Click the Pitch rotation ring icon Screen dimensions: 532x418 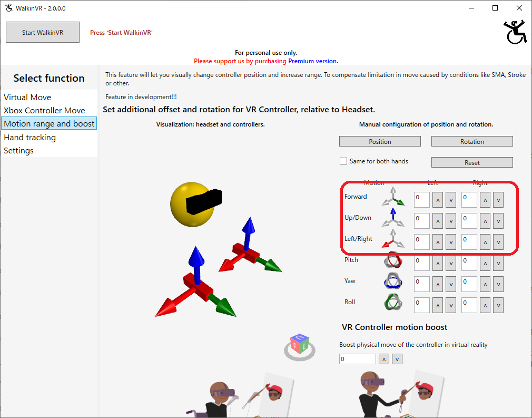[x=393, y=260]
